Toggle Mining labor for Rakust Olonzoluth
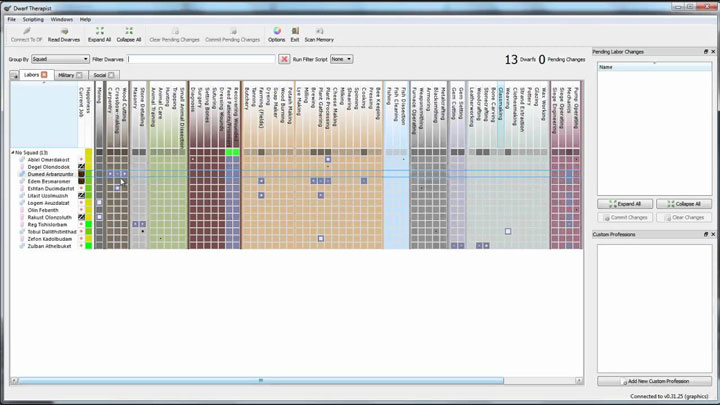 point(99,217)
